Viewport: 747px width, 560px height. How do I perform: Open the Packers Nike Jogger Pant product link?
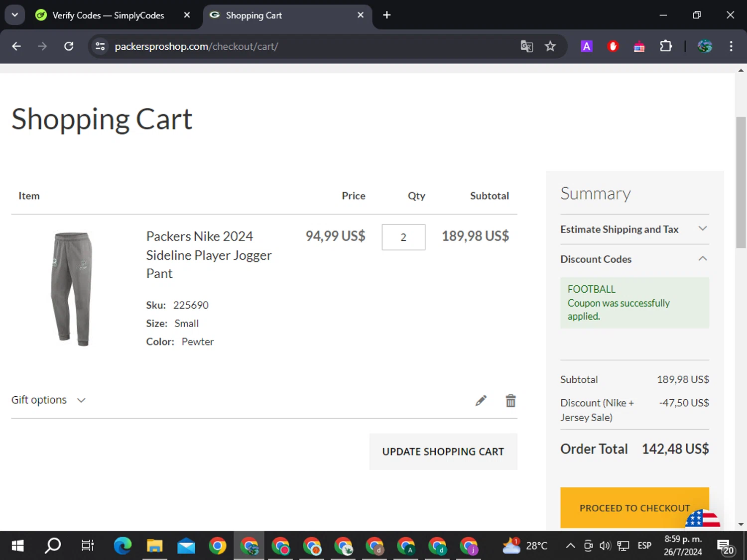(x=209, y=255)
